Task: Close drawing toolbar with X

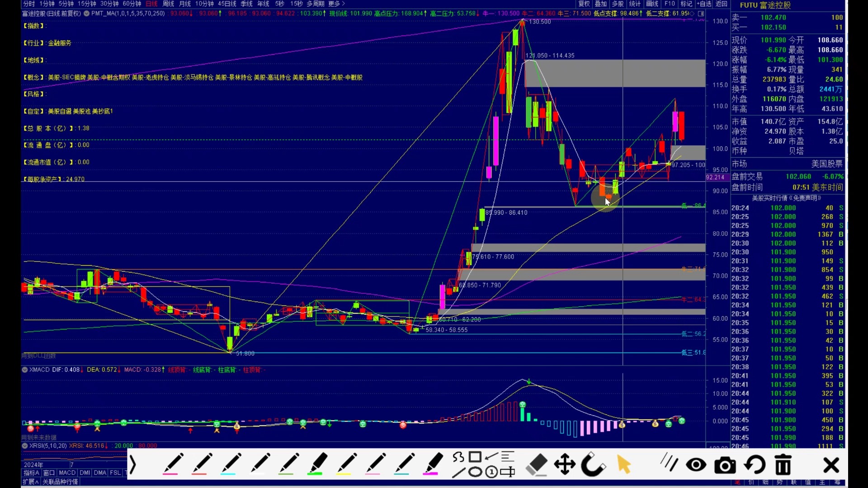Action: 831,465
